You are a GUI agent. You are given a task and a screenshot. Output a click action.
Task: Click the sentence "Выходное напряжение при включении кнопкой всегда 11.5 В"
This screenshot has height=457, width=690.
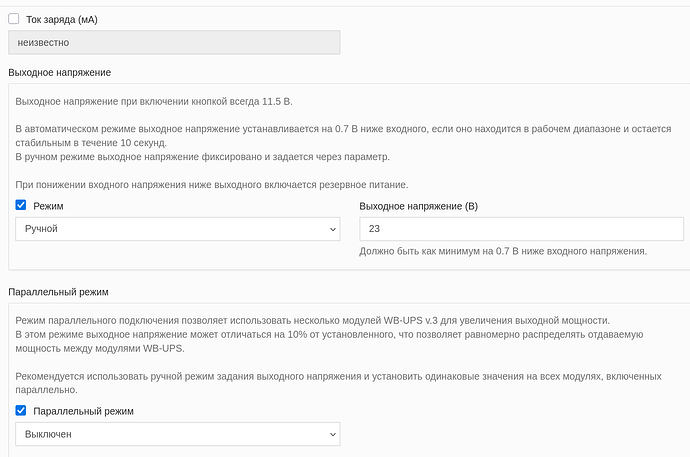tap(154, 103)
